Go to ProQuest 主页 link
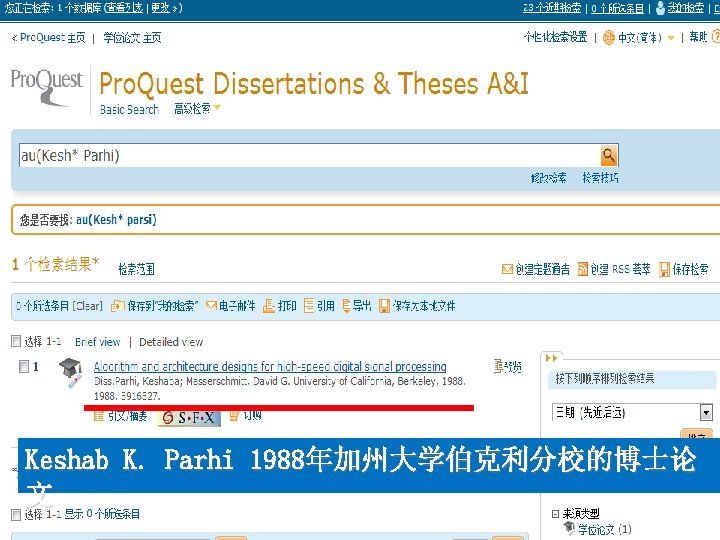 click(52, 38)
